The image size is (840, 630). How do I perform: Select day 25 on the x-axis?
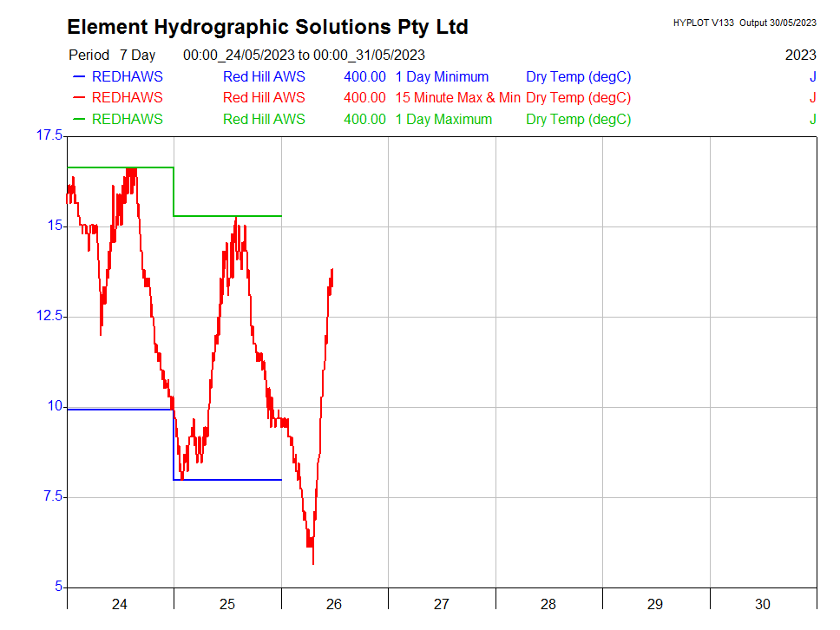click(x=227, y=604)
